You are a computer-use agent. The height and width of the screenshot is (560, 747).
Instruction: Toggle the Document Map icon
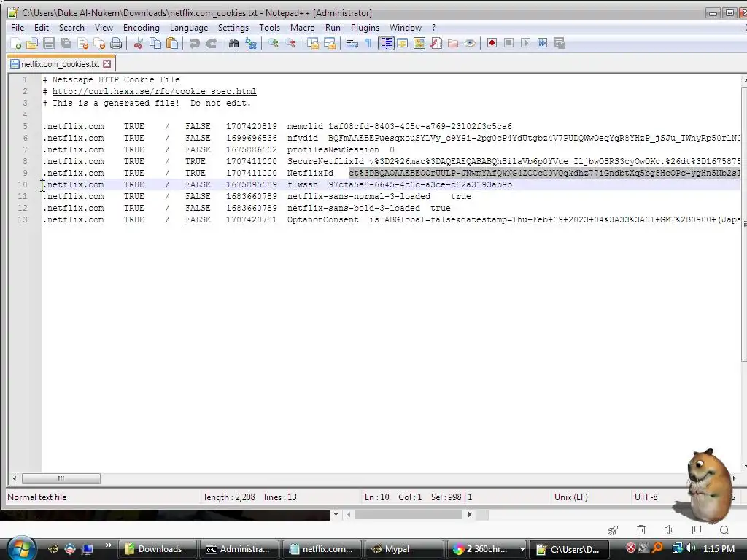[x=419, y=43]
